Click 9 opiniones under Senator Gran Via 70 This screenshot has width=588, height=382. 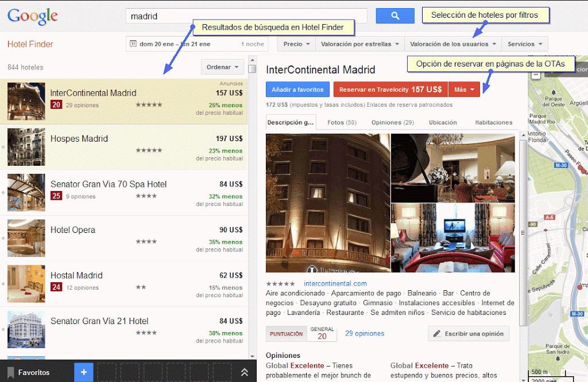(x=80, y=196)
